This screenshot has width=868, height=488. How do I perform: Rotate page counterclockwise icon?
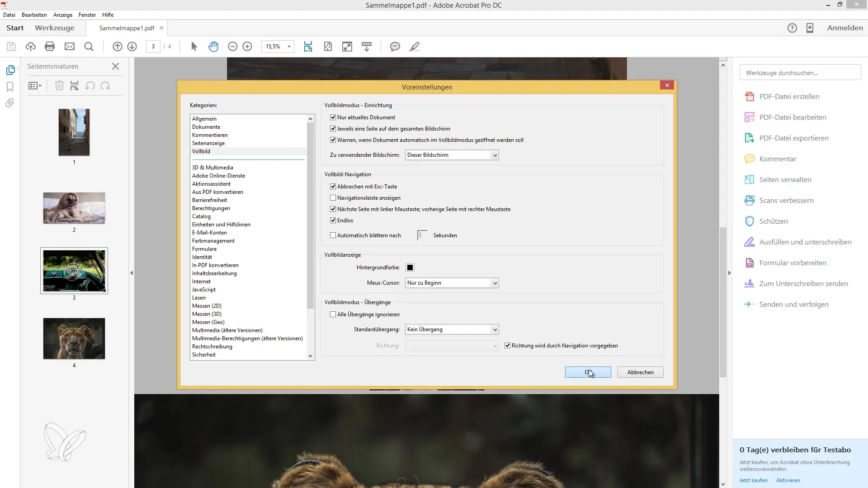pos(90,86)
